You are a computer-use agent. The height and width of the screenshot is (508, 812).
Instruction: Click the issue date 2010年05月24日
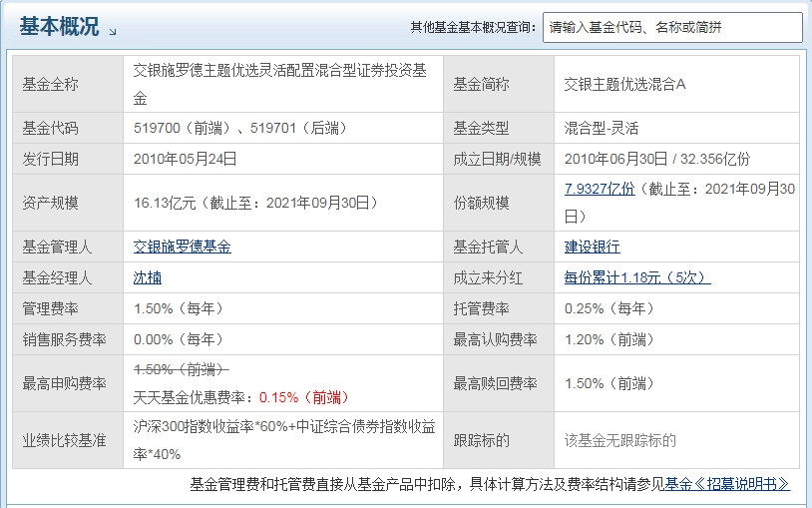click(x=185, y=159)
